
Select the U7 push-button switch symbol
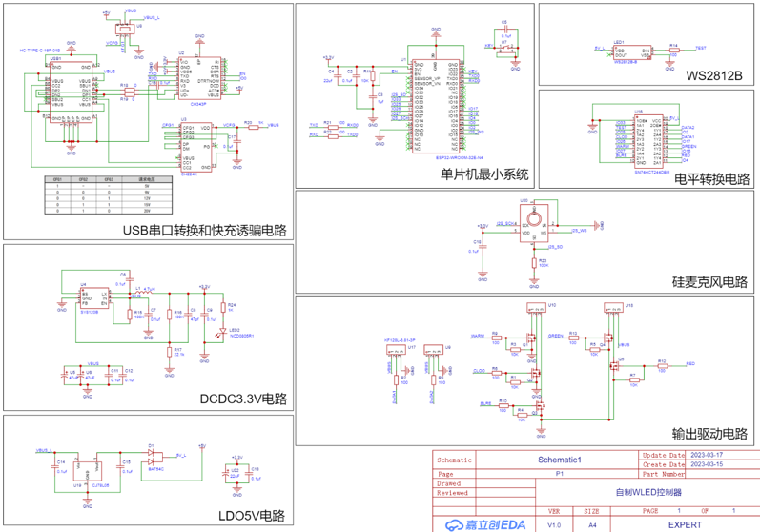[506, 49]
